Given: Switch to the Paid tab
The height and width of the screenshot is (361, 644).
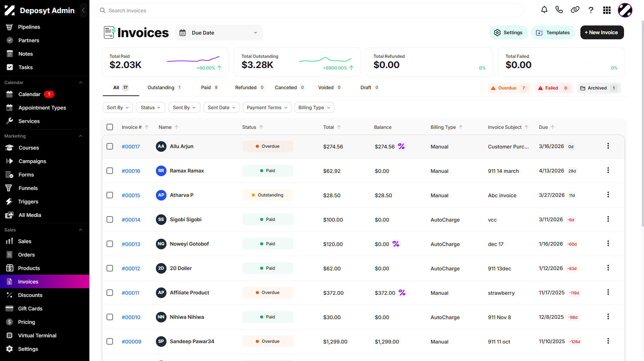Looking at the screenshot, I should coord(210,88).
